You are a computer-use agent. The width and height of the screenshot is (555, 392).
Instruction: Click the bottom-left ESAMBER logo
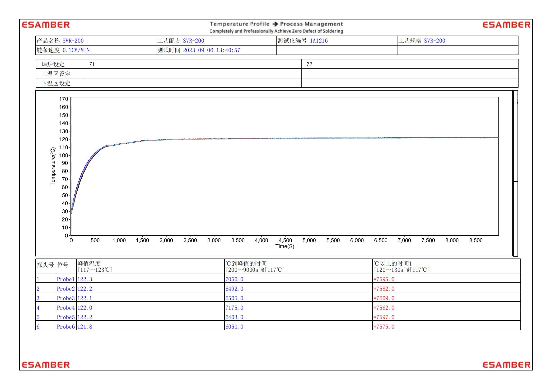(x=46, y=365)
